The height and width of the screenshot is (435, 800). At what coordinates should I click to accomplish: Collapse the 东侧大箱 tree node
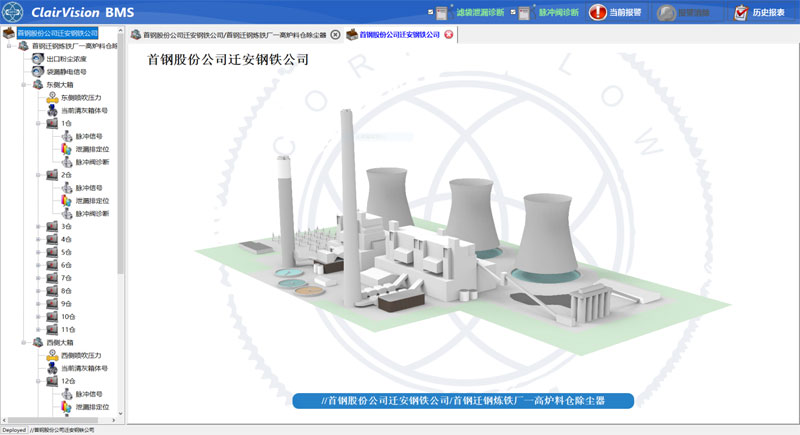point(23,85)
